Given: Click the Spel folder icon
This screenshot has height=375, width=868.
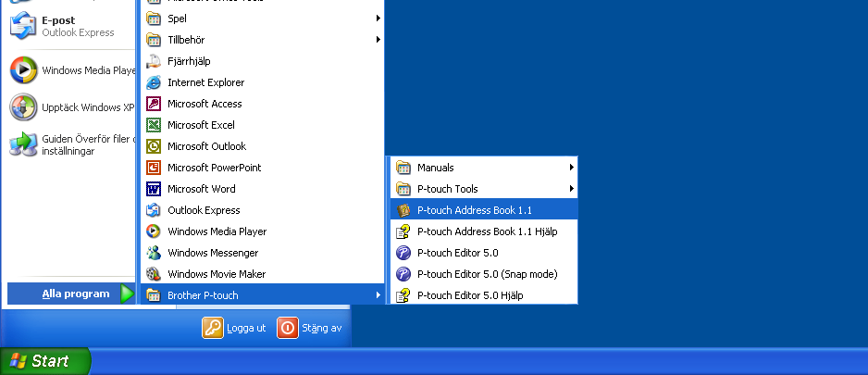Looking at the screenshot, I should [154, 19].
